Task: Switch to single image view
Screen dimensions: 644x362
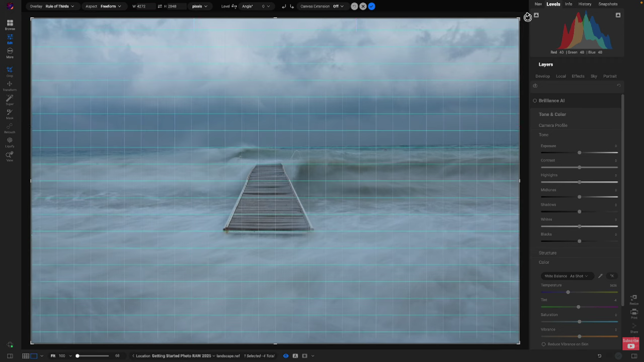Action: (34, 356)
